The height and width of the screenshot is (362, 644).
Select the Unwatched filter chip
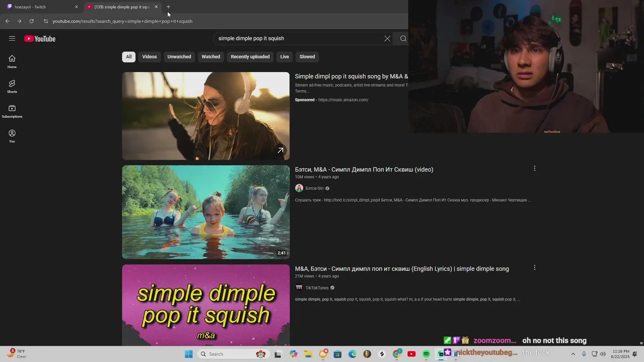tap(179, 57)
